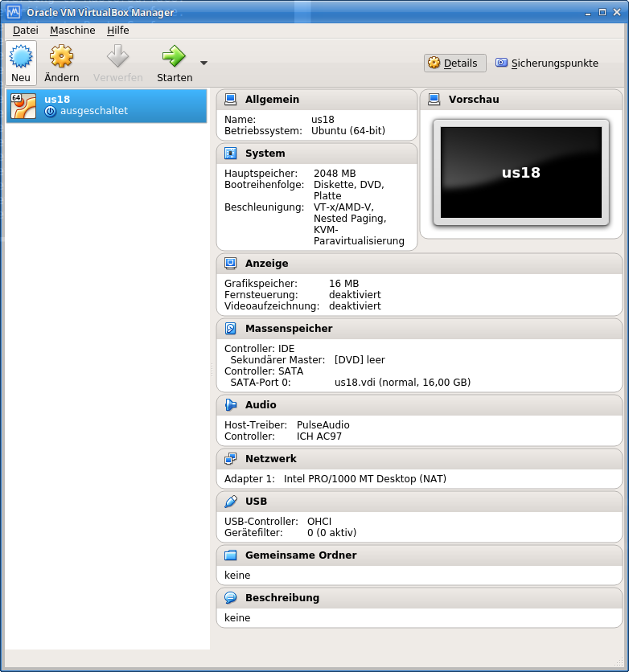This screenshot has width=629, height=672.
Task: Open the Maschine menu
Action: [72, 31]
